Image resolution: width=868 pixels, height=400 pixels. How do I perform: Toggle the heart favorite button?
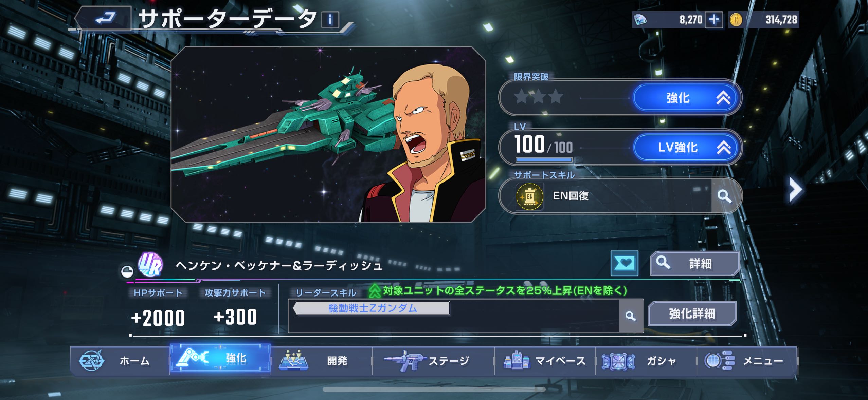click(x=624, y=263)
